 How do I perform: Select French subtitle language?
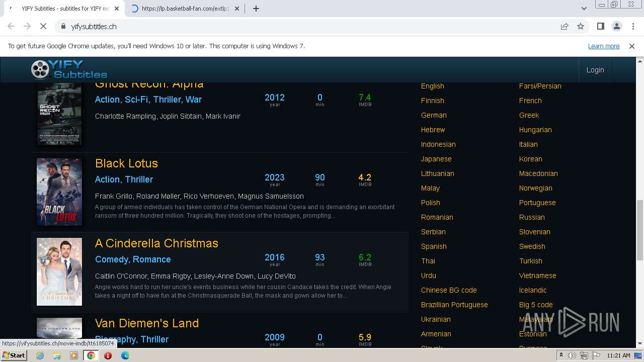coord(530,101)
